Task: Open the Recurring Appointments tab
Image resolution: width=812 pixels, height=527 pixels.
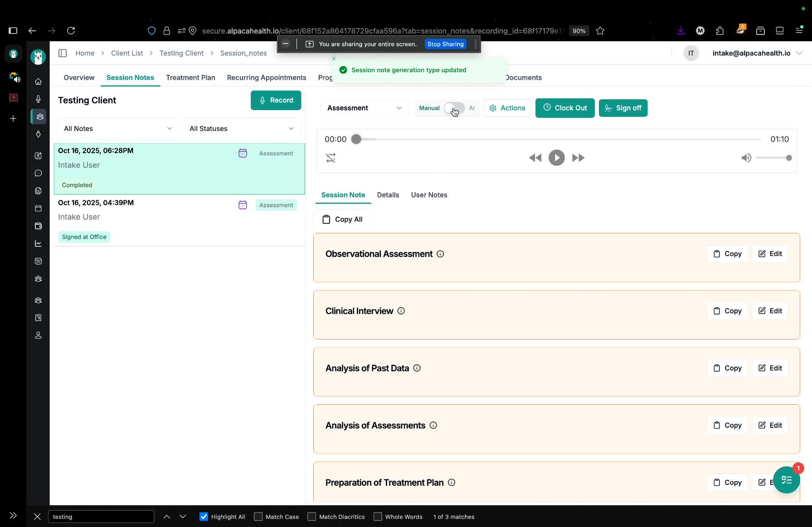Action: (x=267, y=77)
